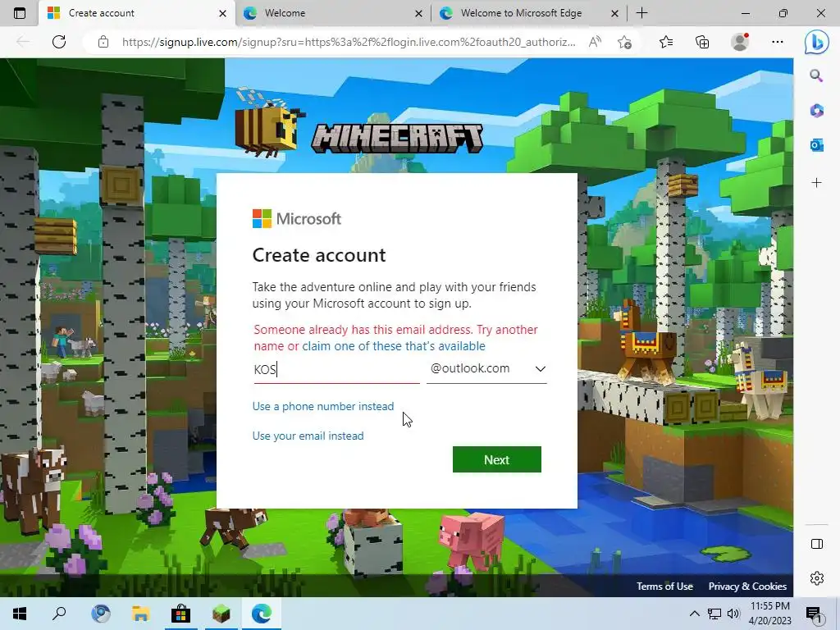The image size is (840, 630).
Task: Open taskbar Search
Action: coord(59,614)
